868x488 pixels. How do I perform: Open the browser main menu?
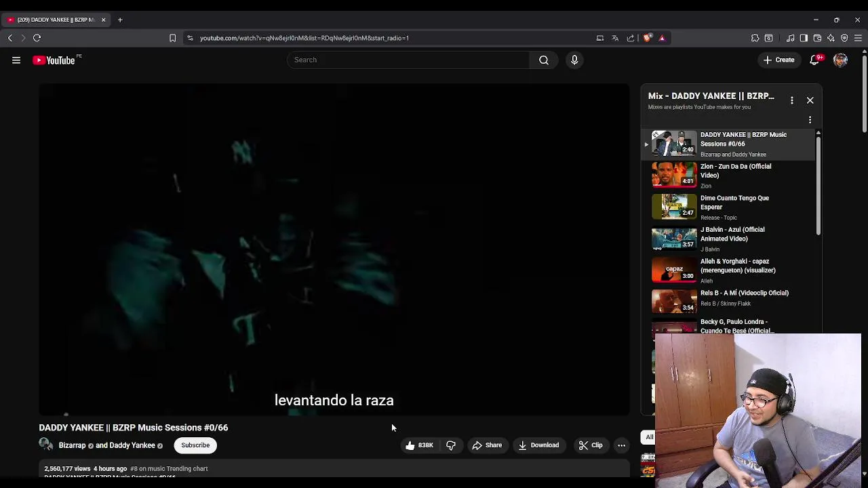[x=858, y=38]
